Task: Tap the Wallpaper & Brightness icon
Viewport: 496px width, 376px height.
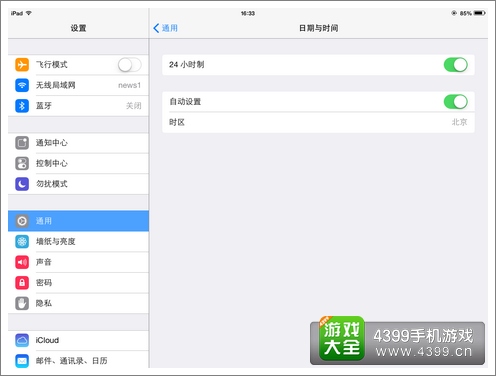Action: tap(22, 242)
